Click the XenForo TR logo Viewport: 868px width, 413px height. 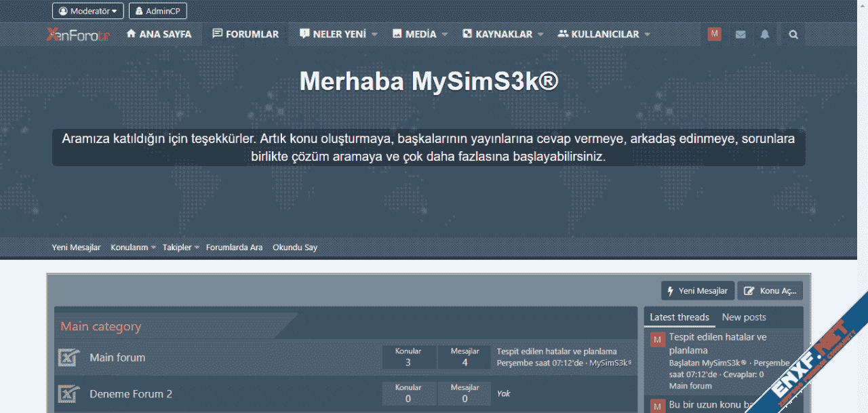[x=77, y=35]
